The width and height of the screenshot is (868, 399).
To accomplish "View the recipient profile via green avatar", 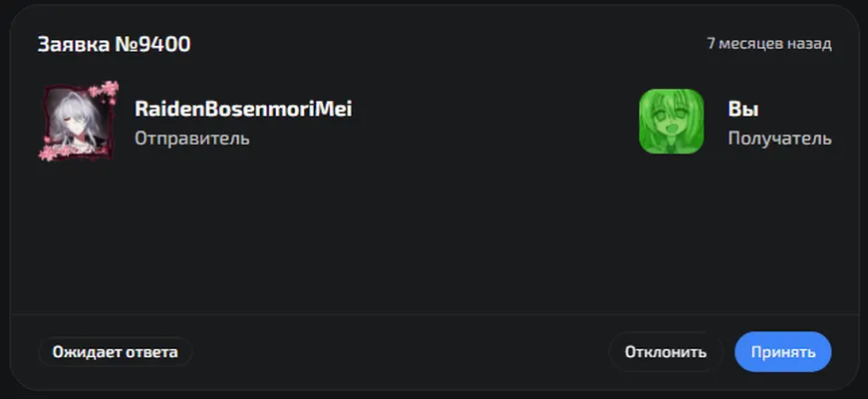I will pos(672,122).
